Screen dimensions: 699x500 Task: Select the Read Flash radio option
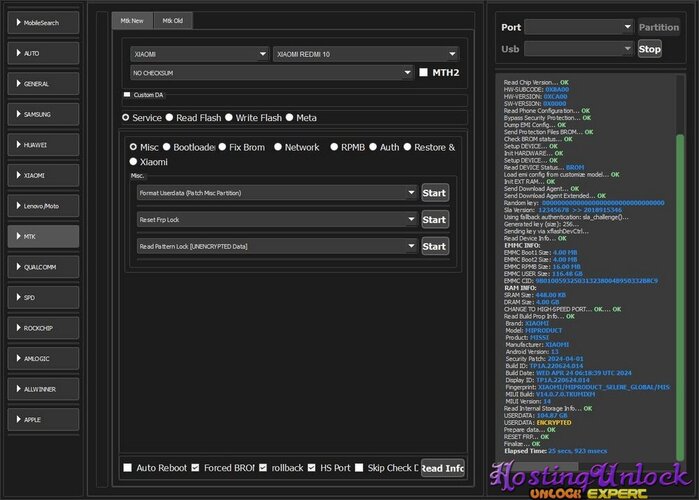169,117
